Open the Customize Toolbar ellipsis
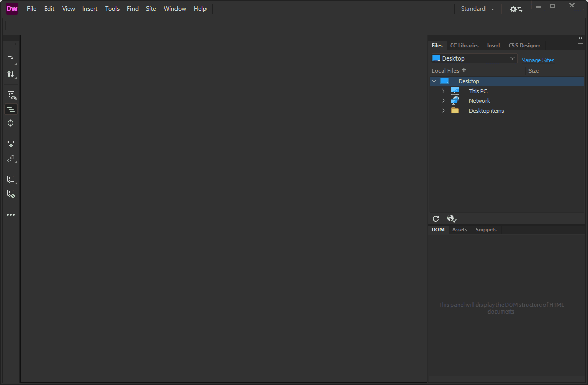 tap(11, 215)
